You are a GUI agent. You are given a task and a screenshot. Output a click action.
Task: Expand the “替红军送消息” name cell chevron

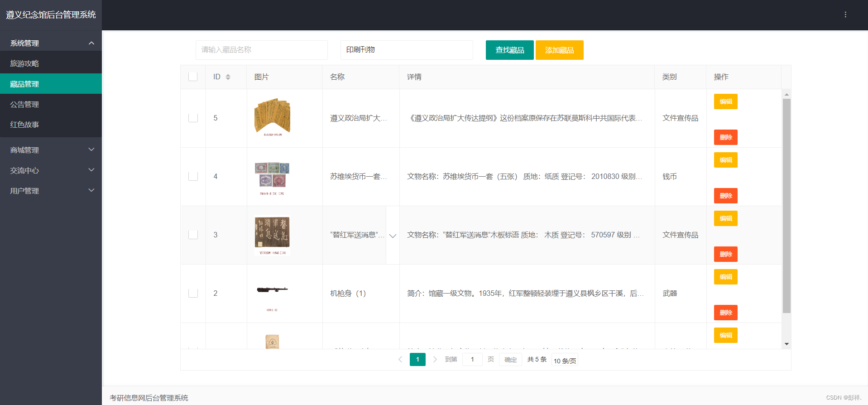point(393,236)
